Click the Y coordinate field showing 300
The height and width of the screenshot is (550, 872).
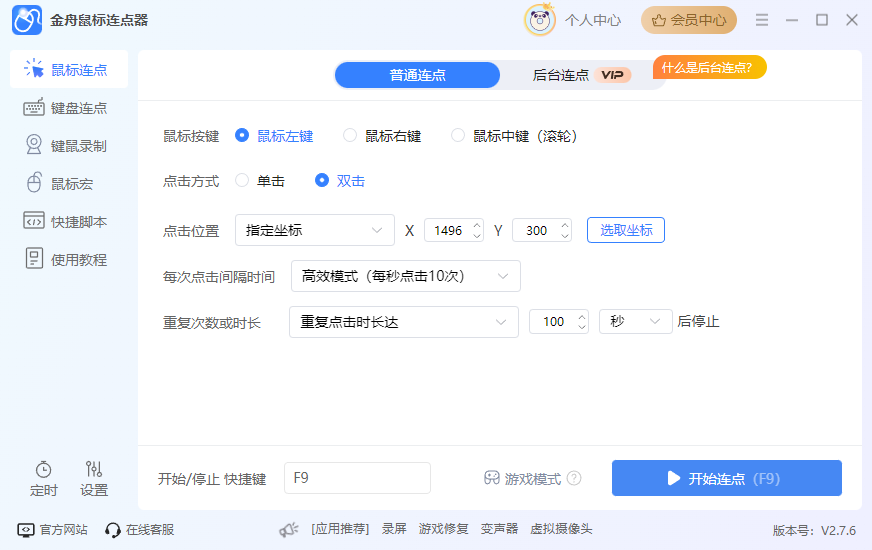[536, 230]
